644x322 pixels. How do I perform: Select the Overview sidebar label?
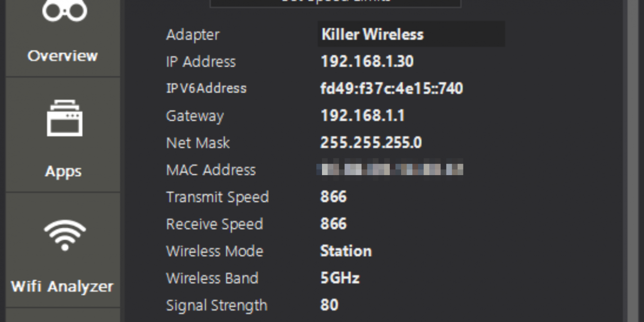pos(62,56)
